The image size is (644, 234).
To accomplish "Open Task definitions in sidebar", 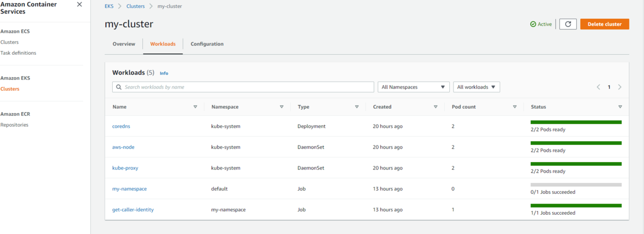I will (x=19, y=53).
